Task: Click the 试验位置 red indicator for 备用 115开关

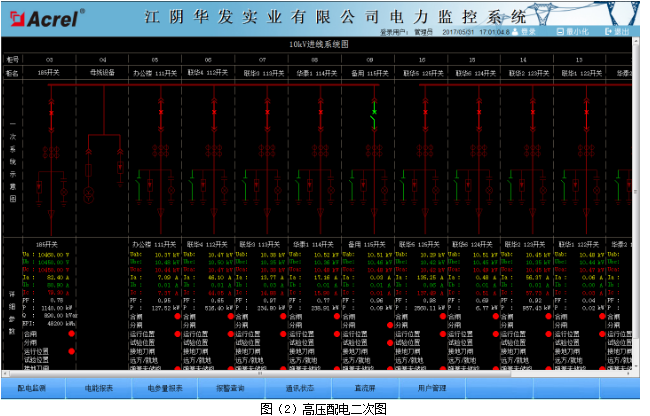Action: 390,343
